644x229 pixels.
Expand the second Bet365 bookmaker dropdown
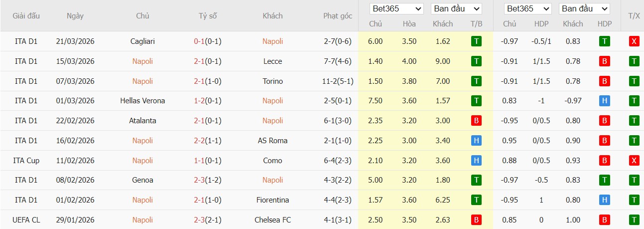click(527, 9)
